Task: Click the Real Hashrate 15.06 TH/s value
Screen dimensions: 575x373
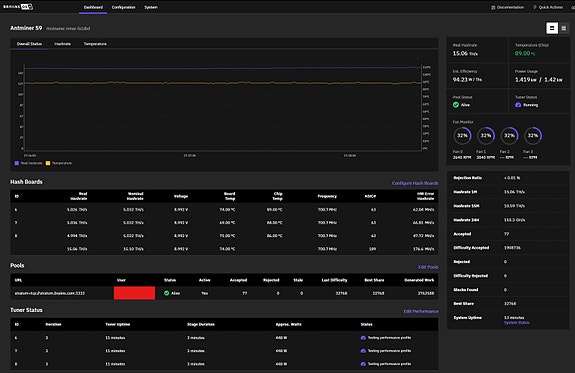Action: 465,54
